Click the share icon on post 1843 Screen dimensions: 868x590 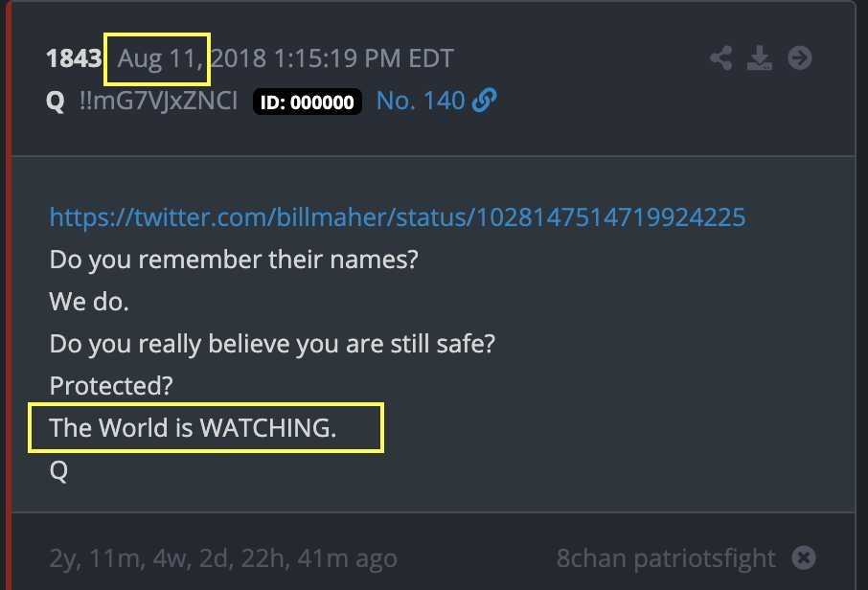pyautogui.click(x=720, y=58)
